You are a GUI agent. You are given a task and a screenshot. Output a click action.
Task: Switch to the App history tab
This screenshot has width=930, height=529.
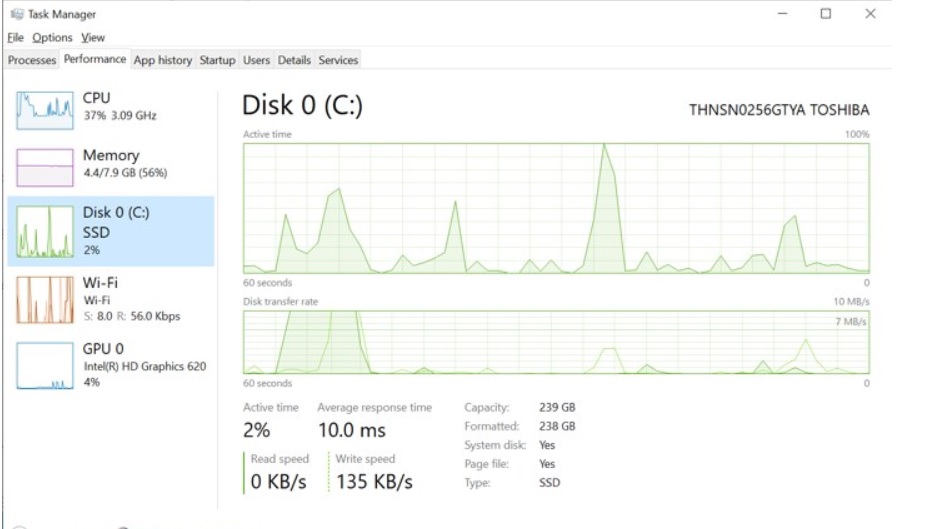click(x=162, y=60)
